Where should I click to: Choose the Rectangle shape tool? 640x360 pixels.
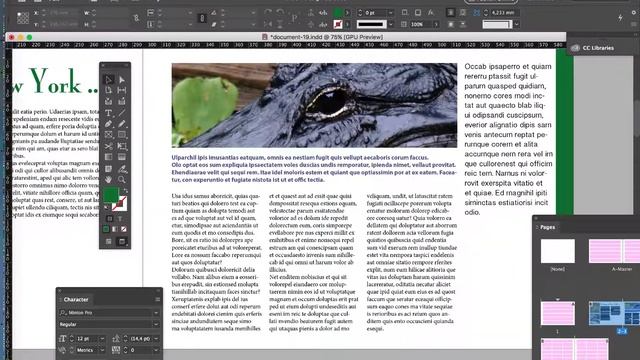pos(122,134)
